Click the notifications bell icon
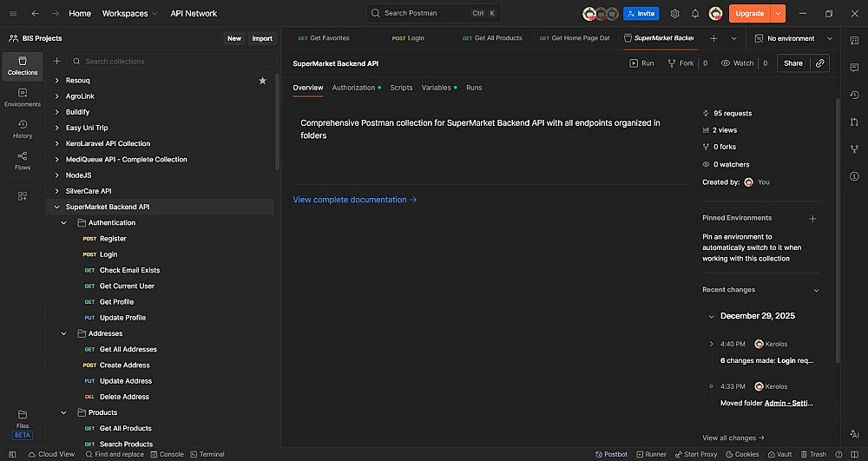The image size is (868, 461). tap(695, 14)
